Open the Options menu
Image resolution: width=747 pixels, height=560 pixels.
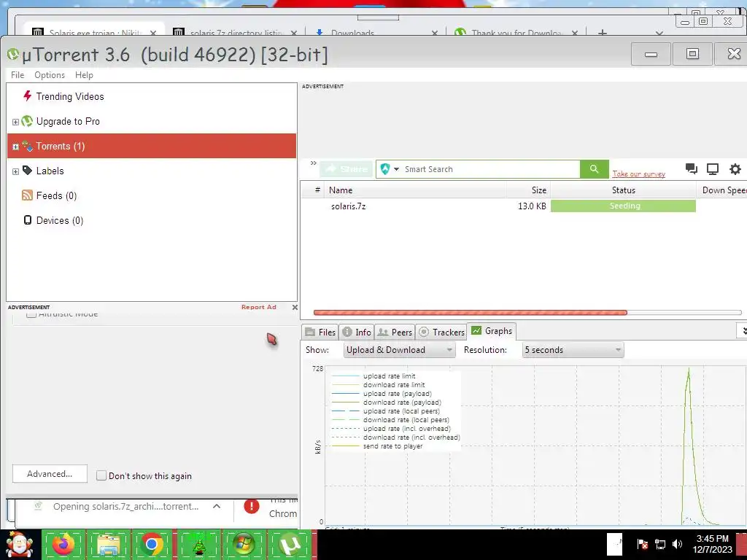50,75
